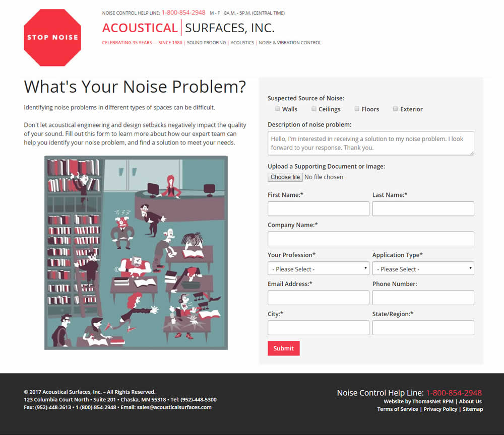Open the Terms of Service link

[398, 409]
